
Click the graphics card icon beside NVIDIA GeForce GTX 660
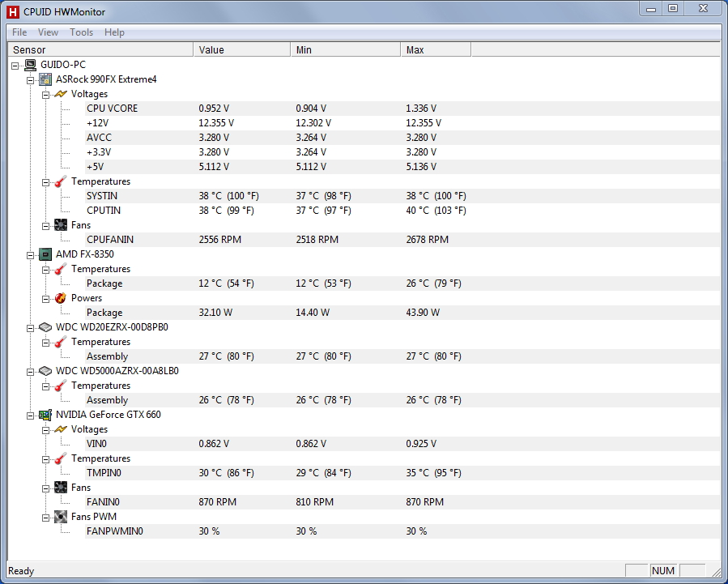click(x=45, y=415)
